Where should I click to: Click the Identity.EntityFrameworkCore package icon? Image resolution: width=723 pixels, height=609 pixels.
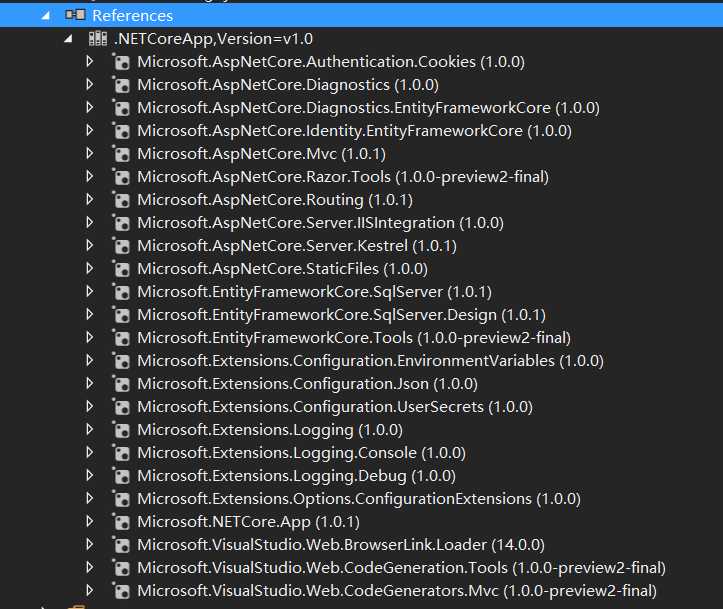[122, 131]
